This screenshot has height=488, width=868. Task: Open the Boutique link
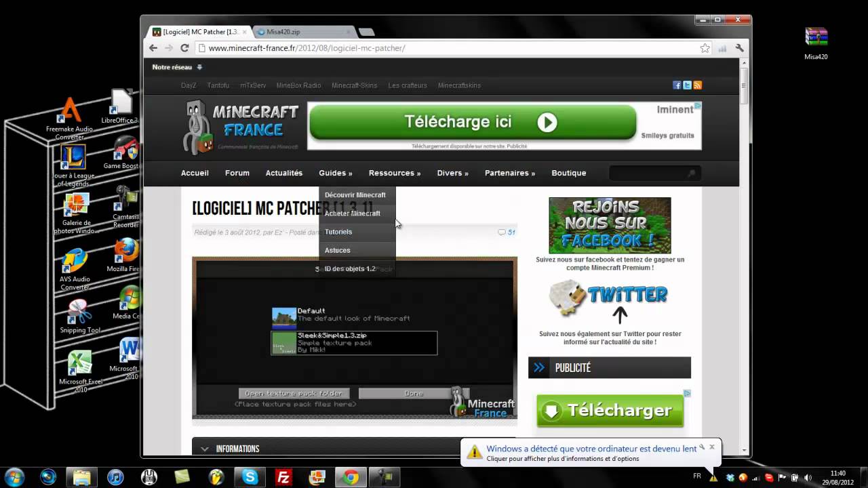569,173
